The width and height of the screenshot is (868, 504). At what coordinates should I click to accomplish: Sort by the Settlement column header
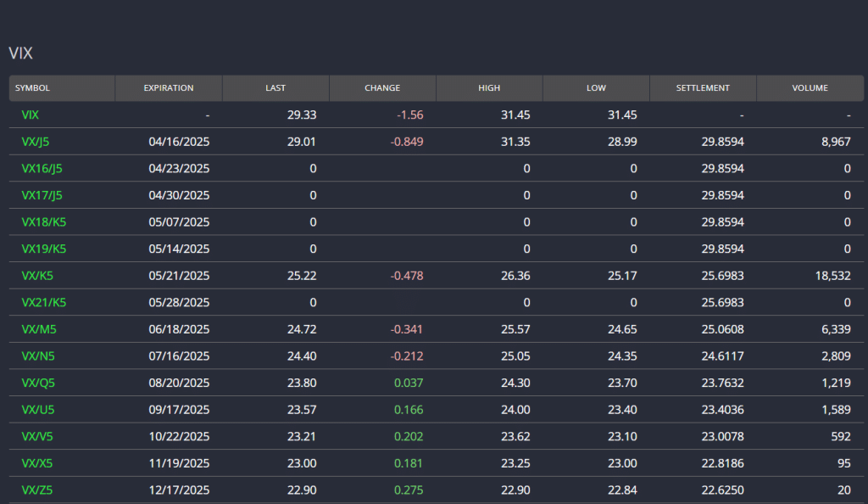pyautogui.click(x=703, y=88)
